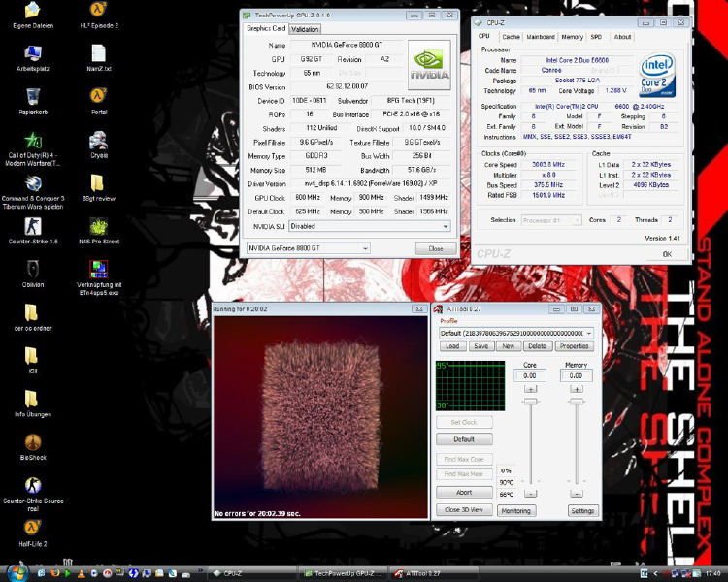Click Default clocks button in ATITool
This screenshot has height=582, width=728.
[464, 439]
